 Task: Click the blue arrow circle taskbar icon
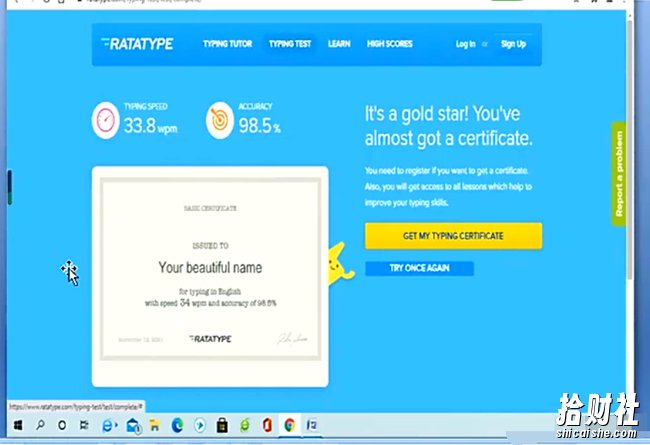click(200, 426)
